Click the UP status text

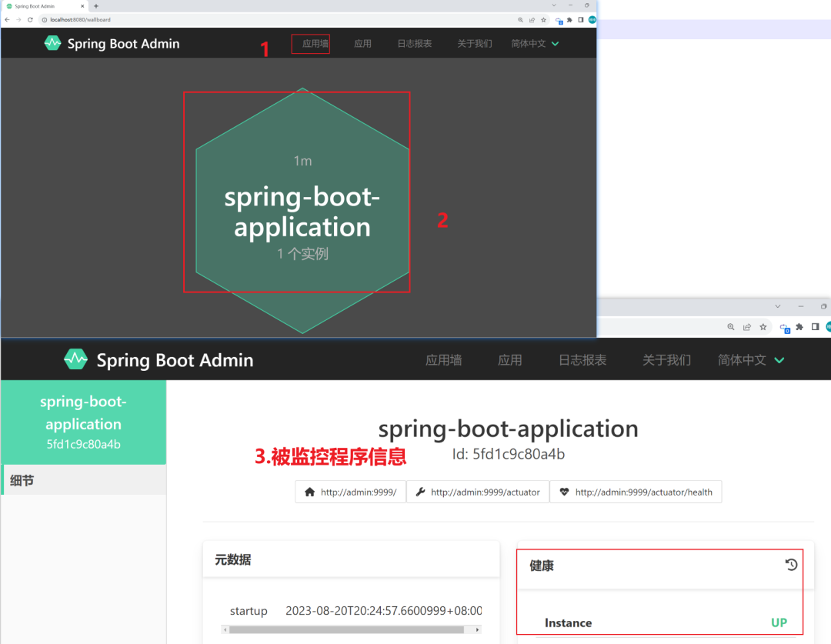click(x=779, y=622)
